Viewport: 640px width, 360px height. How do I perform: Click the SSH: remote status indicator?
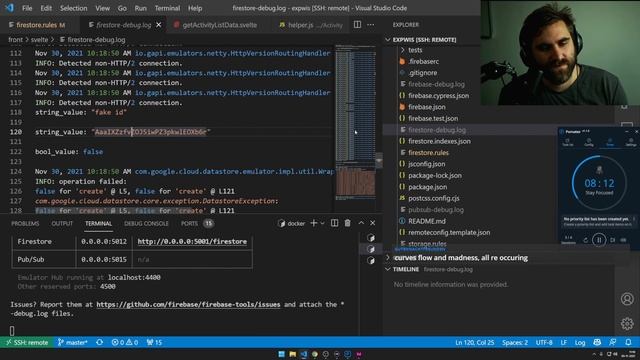27,342
